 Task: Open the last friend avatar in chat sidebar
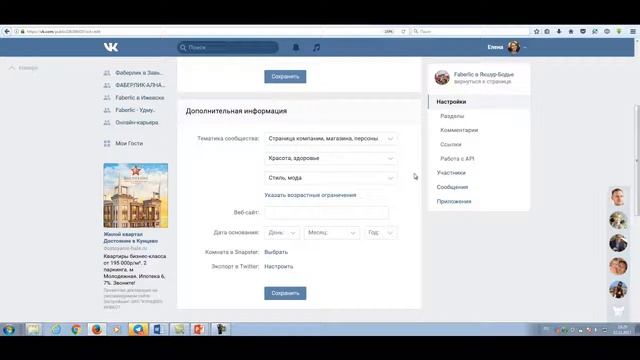[618, 289]
